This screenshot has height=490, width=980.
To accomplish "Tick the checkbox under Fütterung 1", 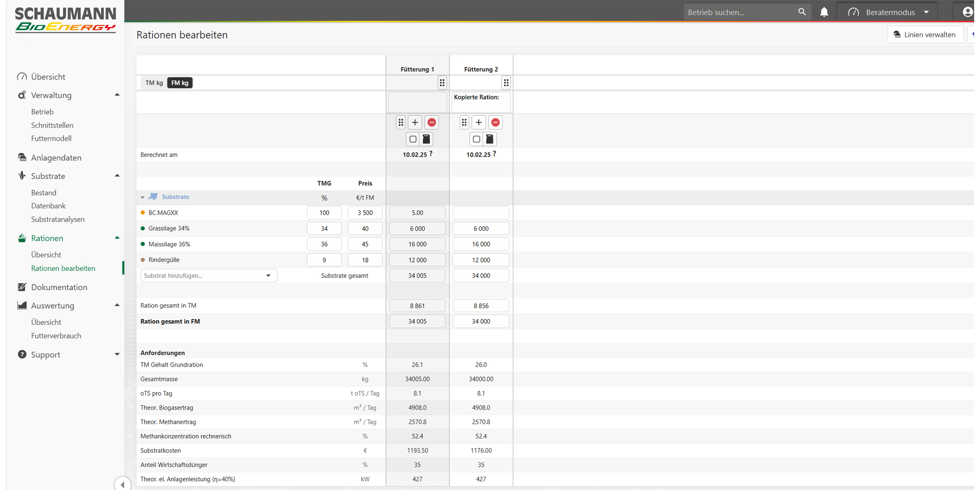I will click(x=413, y=139).
